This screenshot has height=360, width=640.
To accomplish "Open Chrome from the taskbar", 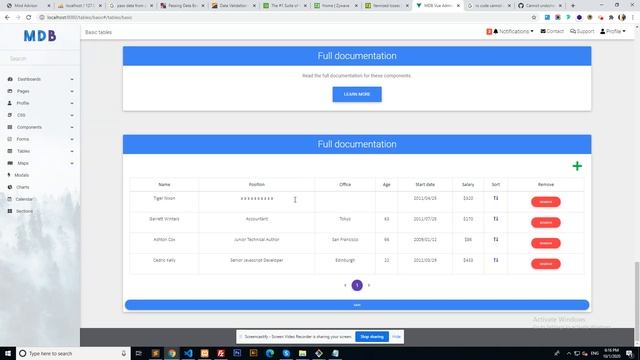I will click(x=172, y=353).
